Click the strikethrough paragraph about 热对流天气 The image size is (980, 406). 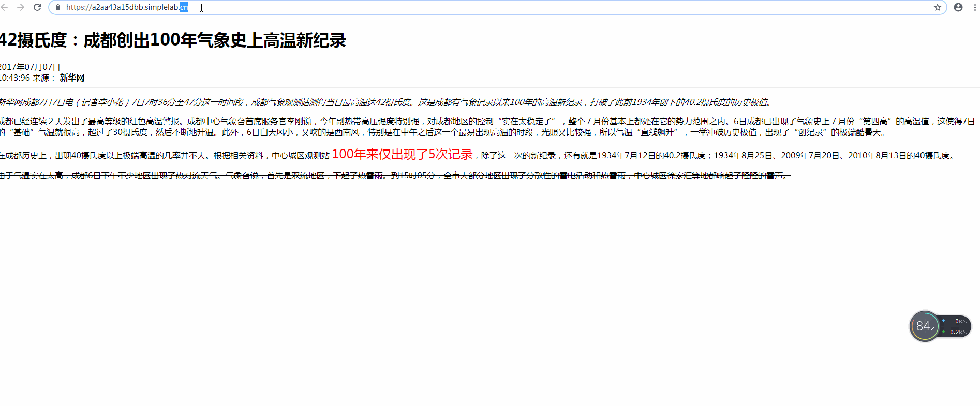[395, 176]
